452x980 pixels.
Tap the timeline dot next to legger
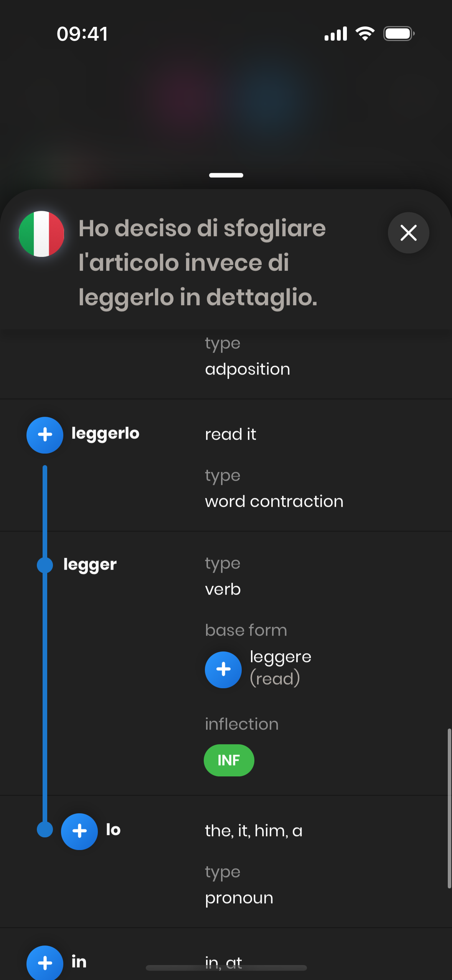pyautogui.click(x=45, y=565)
